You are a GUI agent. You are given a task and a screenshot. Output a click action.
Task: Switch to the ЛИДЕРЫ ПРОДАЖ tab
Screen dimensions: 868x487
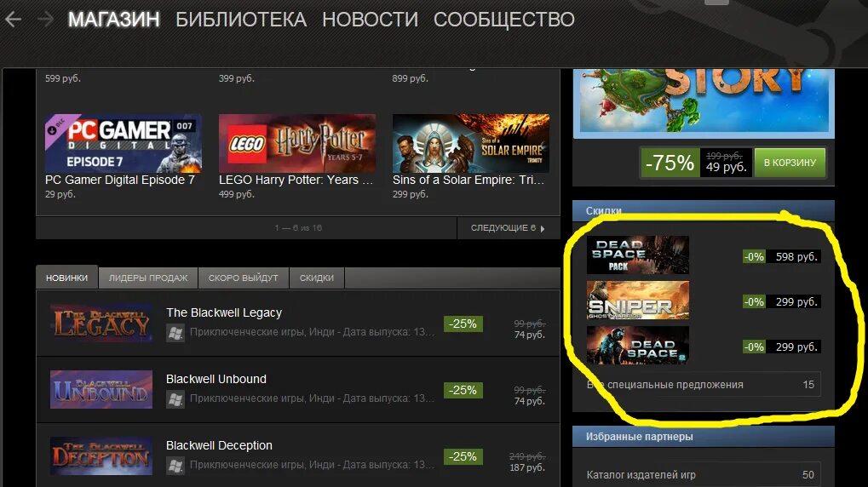tap(148, 278)
